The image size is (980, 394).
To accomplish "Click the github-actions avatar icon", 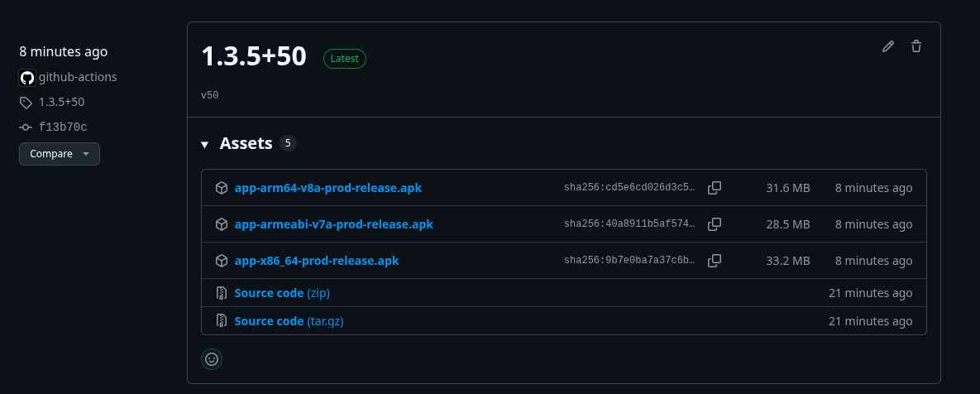I will [x=26, y=78].
